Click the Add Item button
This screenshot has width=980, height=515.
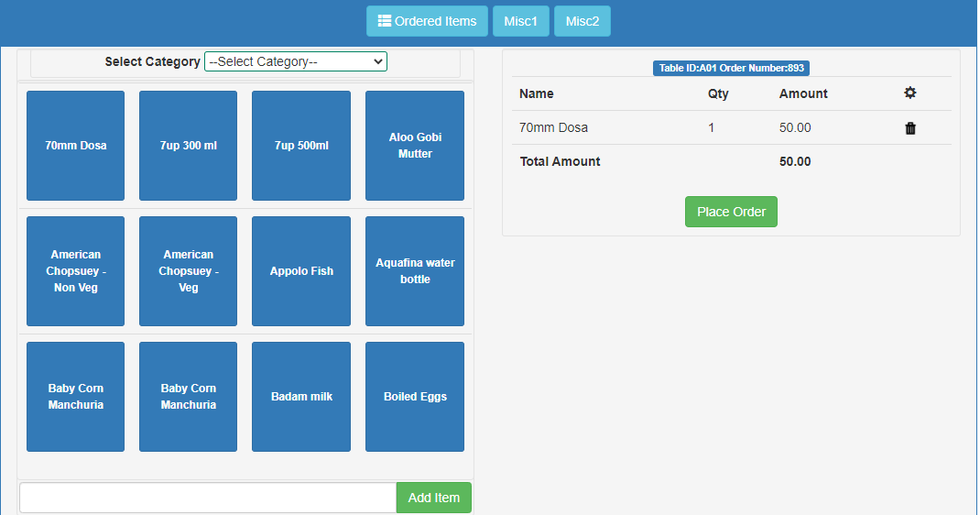coord(433,498)
